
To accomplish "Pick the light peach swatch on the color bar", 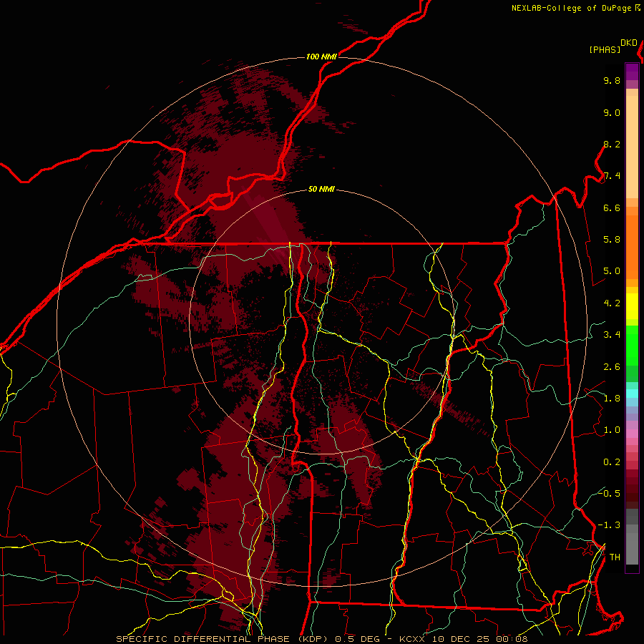I will pos(632,147).
